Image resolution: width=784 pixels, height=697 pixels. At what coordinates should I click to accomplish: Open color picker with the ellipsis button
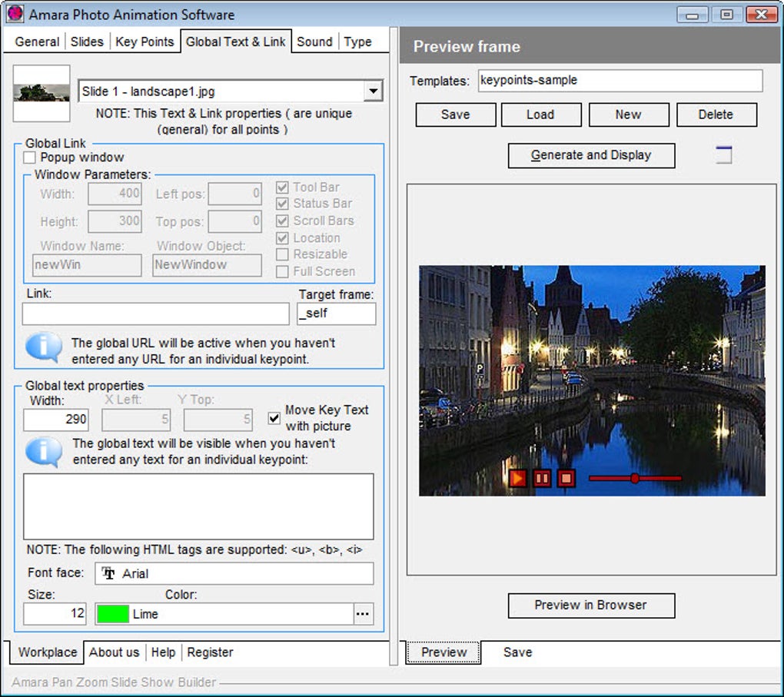[x=363, y=614]
